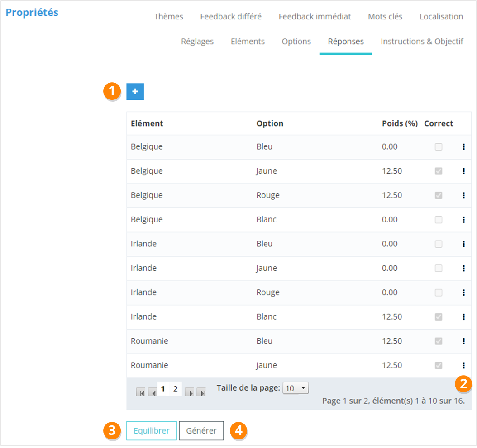Screen dimensions: 477x448
Task: Toggle Correct checkbox for Belgique Jaune
Action: click(x=438, y=171)
